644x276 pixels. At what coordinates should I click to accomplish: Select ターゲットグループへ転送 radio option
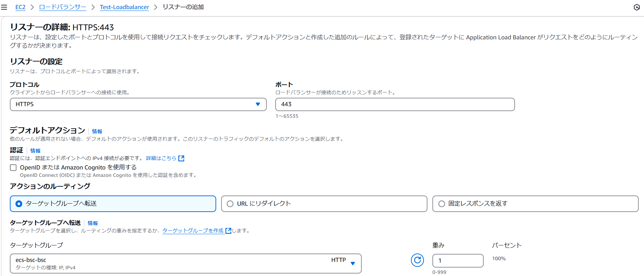(x=113, y=204)
